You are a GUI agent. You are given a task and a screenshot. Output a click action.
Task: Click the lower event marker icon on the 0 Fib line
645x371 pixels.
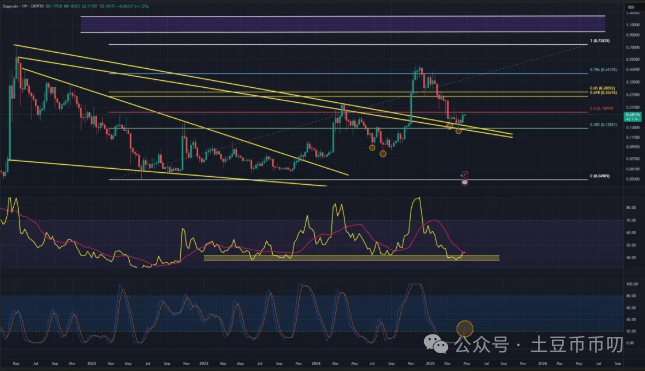[x=464, y=182]
